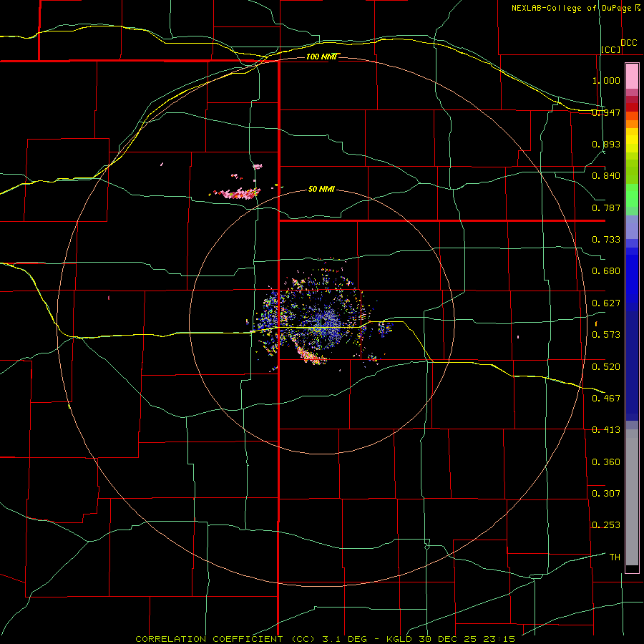
Task: Click the [CC] label above the legend
Action: (x=611, y=49)
